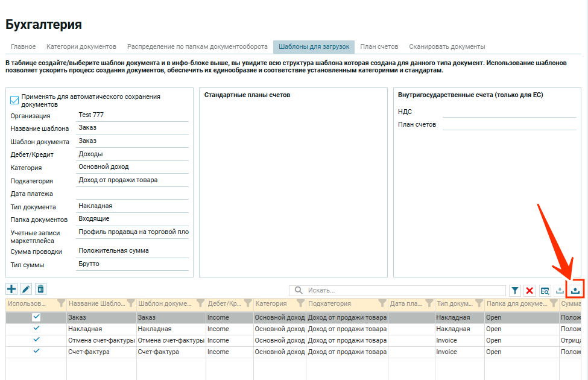Screen dimensions: 588x380
Task: Click the add new template plus icon
Action: pyautogui.click(x=11, y=290)
